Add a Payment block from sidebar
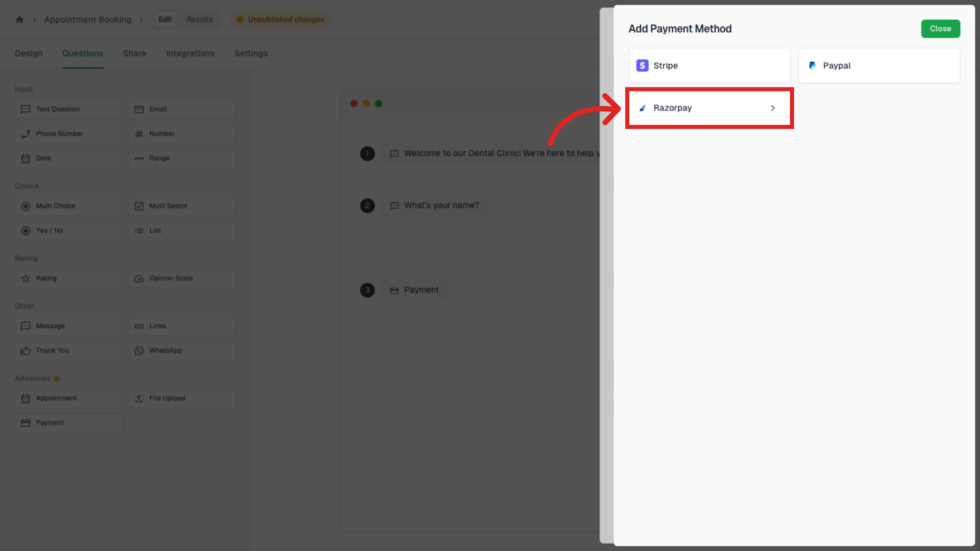Image resolution: width=980 pixels, height=551 pixels. point(69,423)
